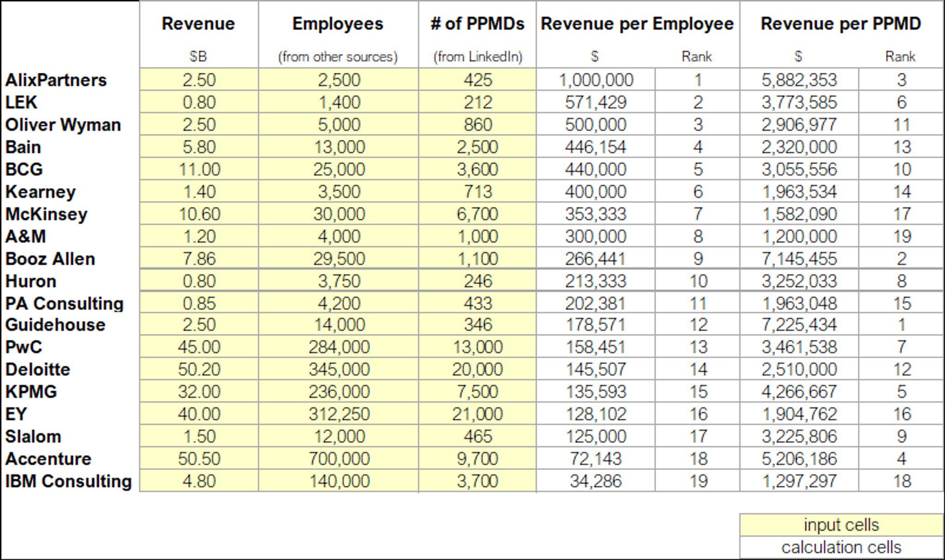Viewport: 945px width, 560px height.
Task: Click KPMG's revenue per PPMD 4,266,667
Action: pos(799,392)
